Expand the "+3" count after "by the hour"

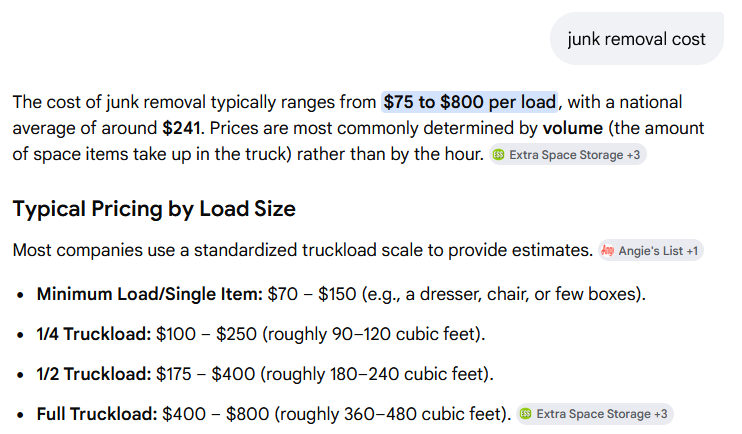tap(632, 156)
